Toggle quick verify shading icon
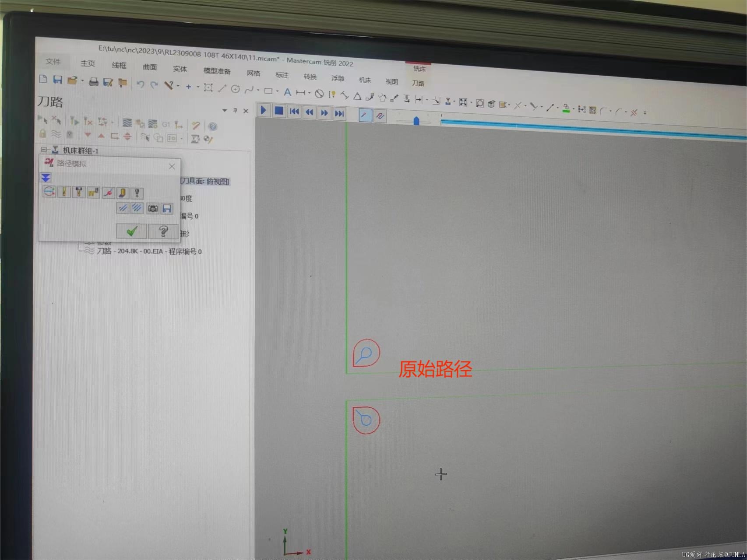This screenshot has width=747, height=560. click(x=123, y=193)
